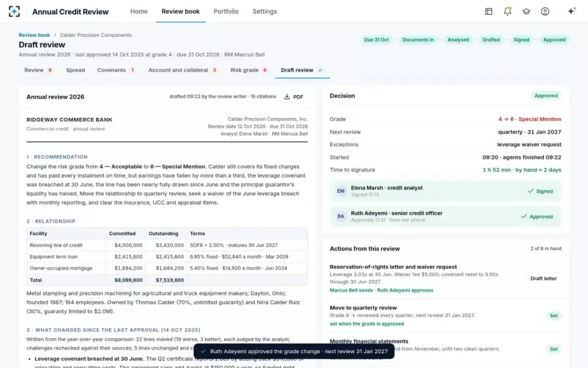
Task: Click the Annual Credit Review logo icon
Action: 14,11
